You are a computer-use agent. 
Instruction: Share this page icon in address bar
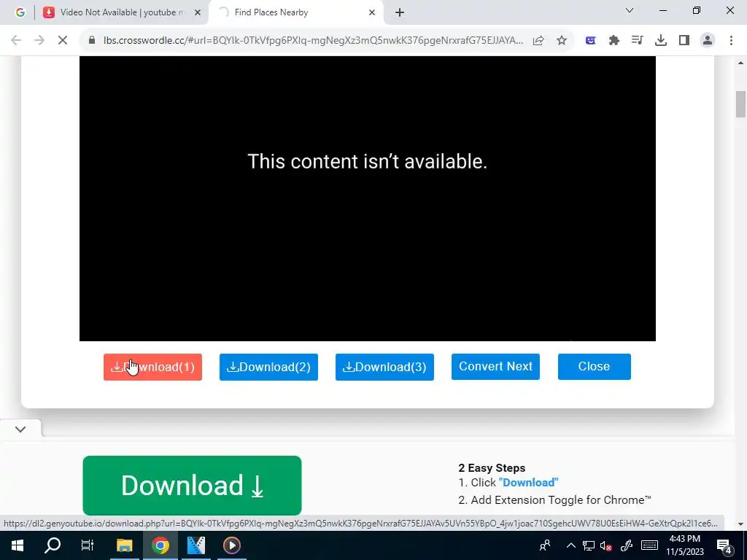coord(538,41)
